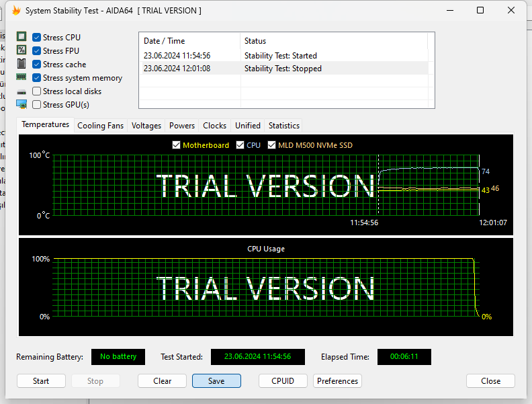Click the 74 degree CPU temperature value
Image resolution: width=532 pixels, height=404 pixels.
coord(486,171)
